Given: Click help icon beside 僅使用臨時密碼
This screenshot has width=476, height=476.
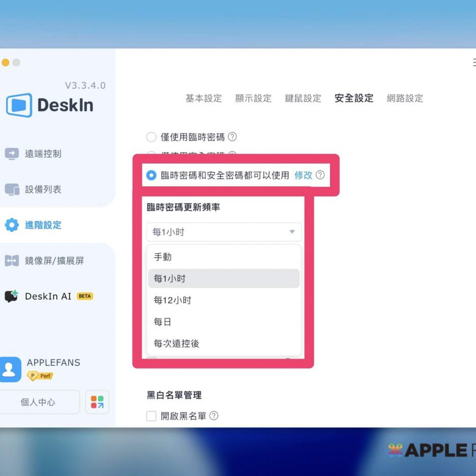Looking at the screenshot, I should [232, 137].
